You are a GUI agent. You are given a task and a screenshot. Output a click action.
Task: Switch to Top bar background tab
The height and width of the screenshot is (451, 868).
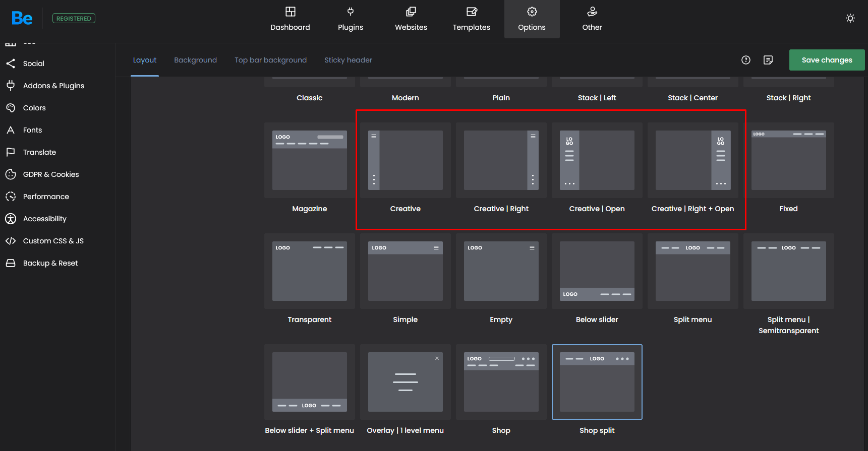point(271,60)
